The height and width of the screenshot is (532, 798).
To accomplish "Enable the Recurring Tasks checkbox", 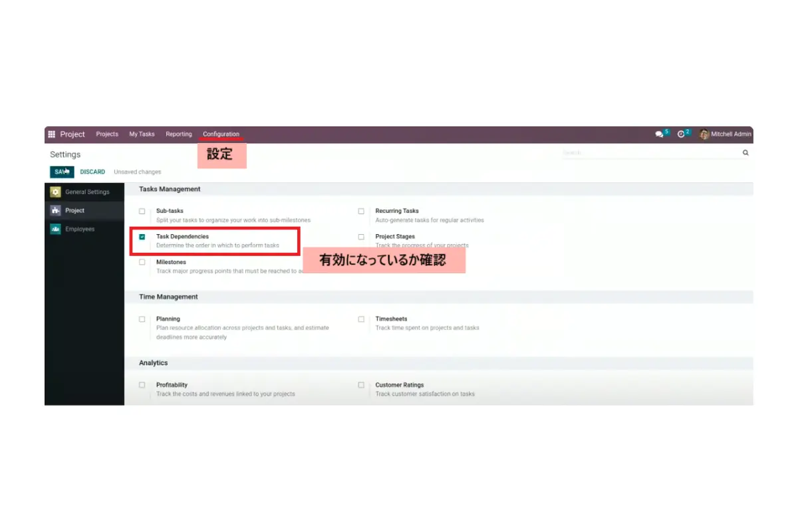I will [x=361, y=211].
